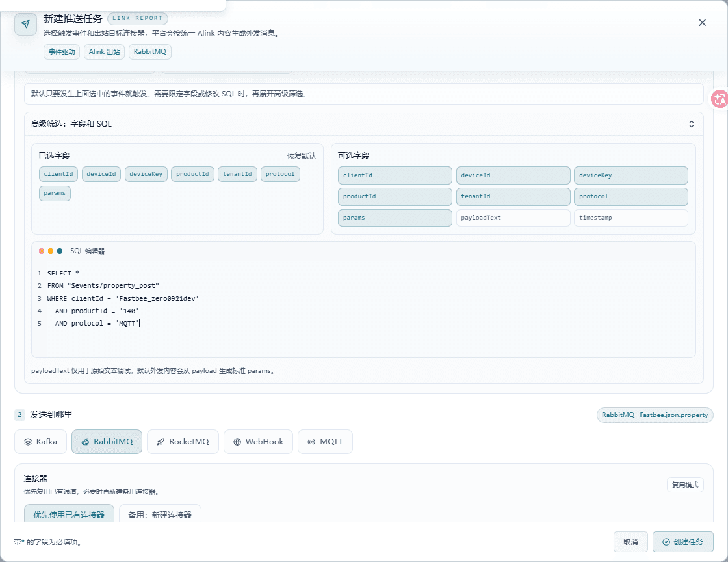The width and height of the screenshot is (728, 562).
Task: Click the teal dot in SQL editor header
Action: point(60,251)
